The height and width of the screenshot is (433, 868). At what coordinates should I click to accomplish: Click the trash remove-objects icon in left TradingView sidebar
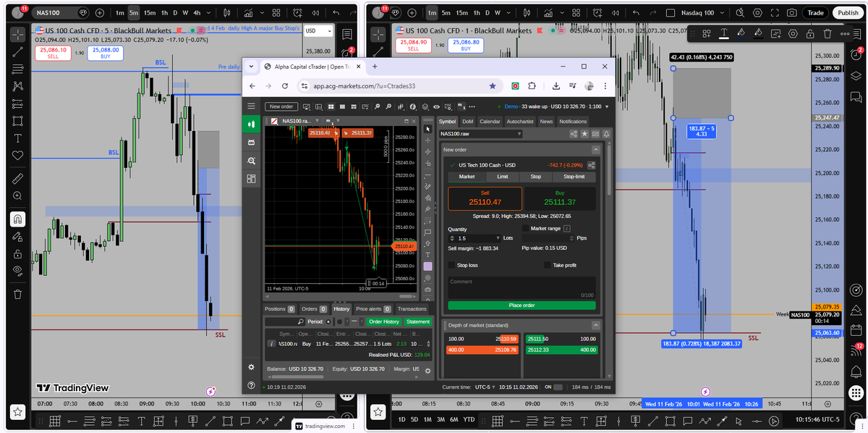(x=17, y=294)
